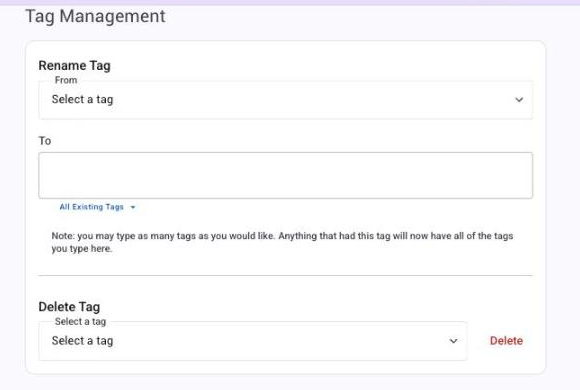This screenshot has height=390, width=580.
Task: Focus the 'To' tag input box
Action: (x=286, y=175)
